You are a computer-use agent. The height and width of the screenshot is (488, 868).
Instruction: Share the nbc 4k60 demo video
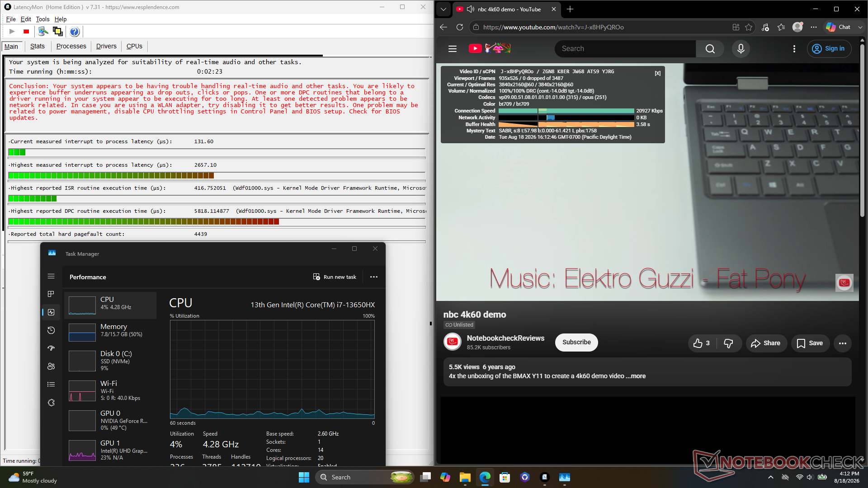tap(766, 343)
